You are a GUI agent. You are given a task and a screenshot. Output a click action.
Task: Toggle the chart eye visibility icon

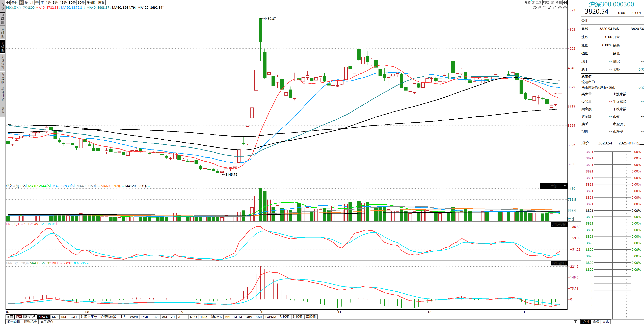point(534,8)
